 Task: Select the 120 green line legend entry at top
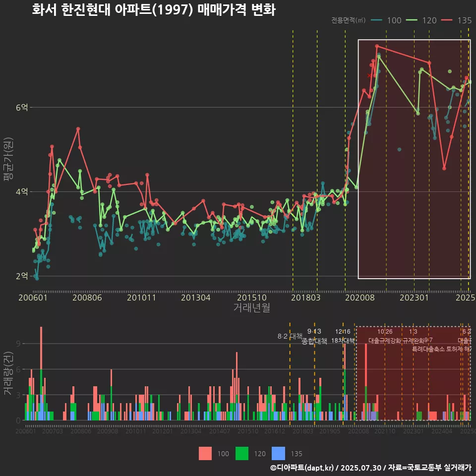pyautogui.click(x=421, y=20)
